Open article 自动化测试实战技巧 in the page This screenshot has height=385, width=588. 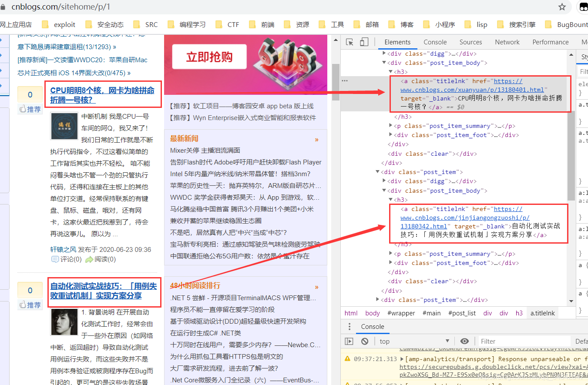[103, 291]
